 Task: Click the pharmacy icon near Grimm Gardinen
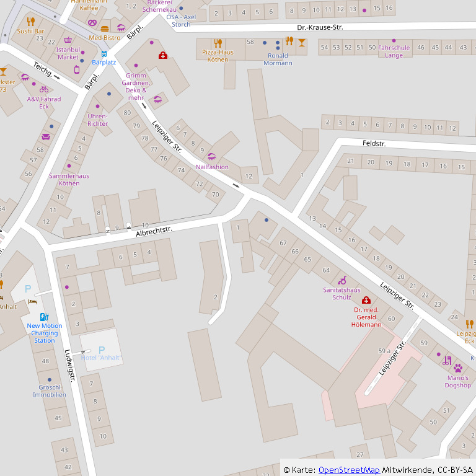point(163,55)
